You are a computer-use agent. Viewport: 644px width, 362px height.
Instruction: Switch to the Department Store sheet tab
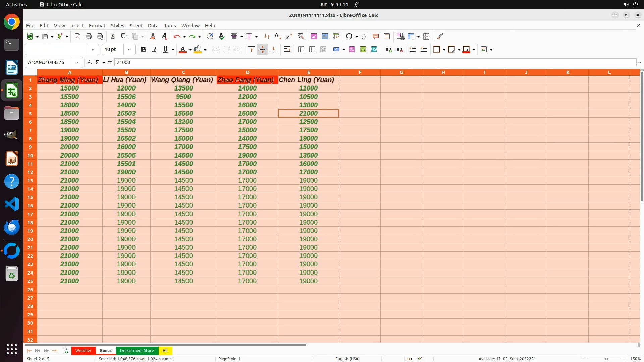(x=137, y=351)
